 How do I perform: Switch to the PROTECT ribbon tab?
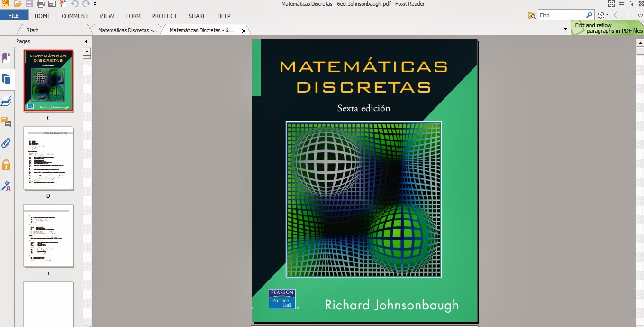[164, 16]
